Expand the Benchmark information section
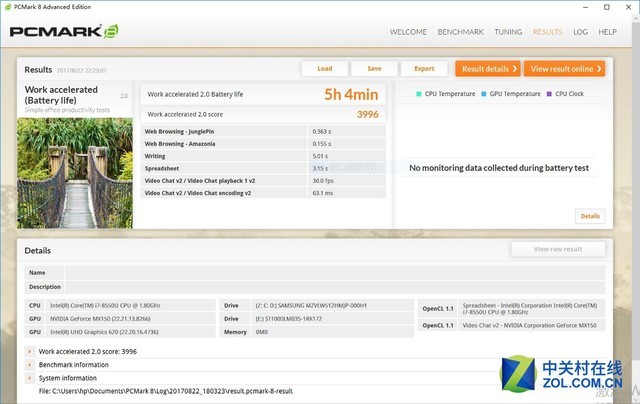 [30, 365]
